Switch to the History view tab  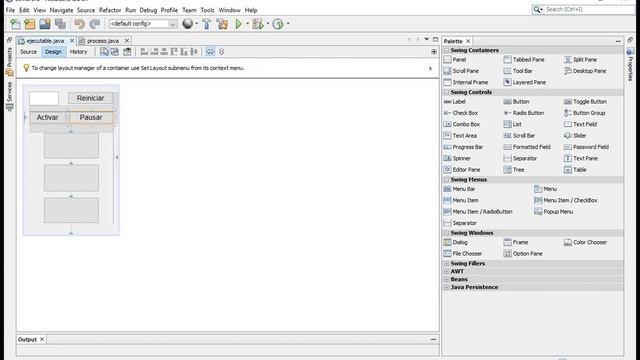click(x=78, y=52)
